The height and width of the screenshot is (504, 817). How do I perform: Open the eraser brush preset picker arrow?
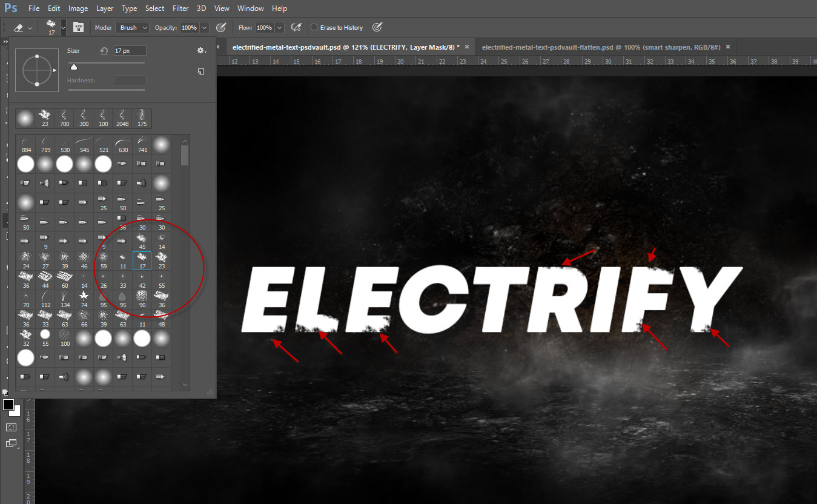pos(63,27)
